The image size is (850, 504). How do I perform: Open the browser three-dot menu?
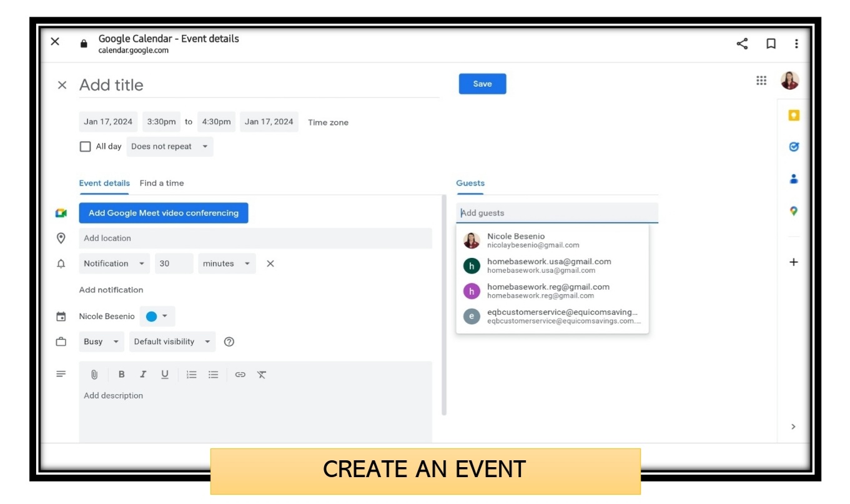[796, 44]
